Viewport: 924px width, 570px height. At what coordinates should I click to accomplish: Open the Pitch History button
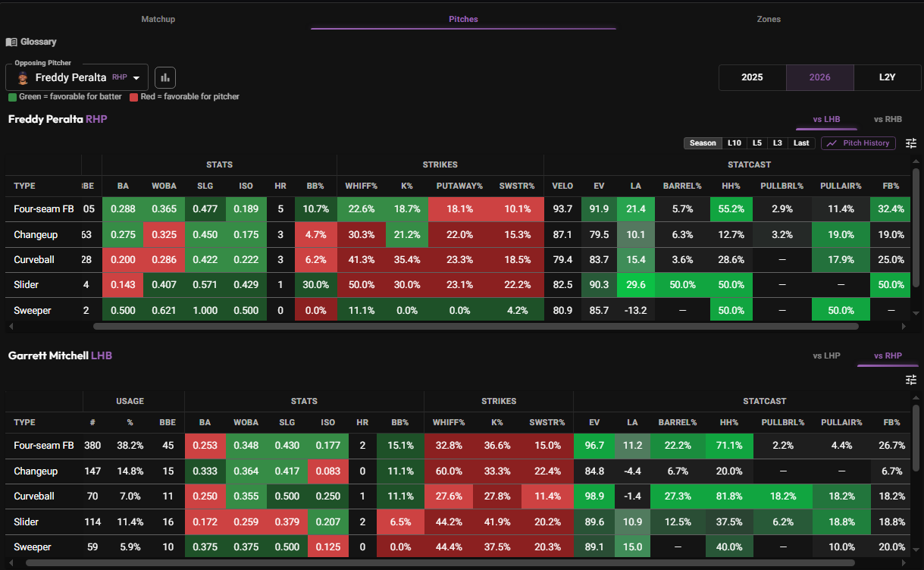[859, 142]
